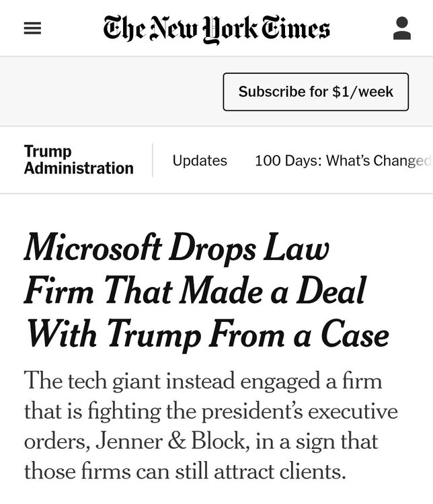This screenshot has height=504, width=433.
Task: Open the hamburger navigation menu
Action: coord(32,29)
